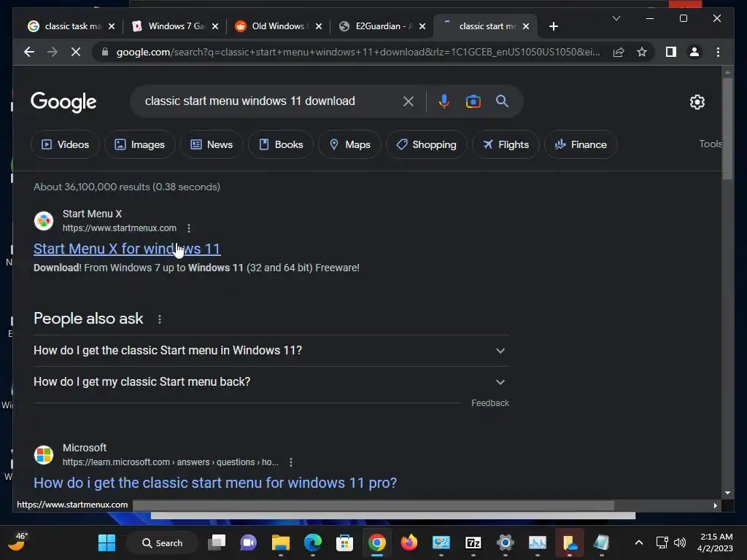
Task: Bookmark this page with the star
Action: click(642, 52)
